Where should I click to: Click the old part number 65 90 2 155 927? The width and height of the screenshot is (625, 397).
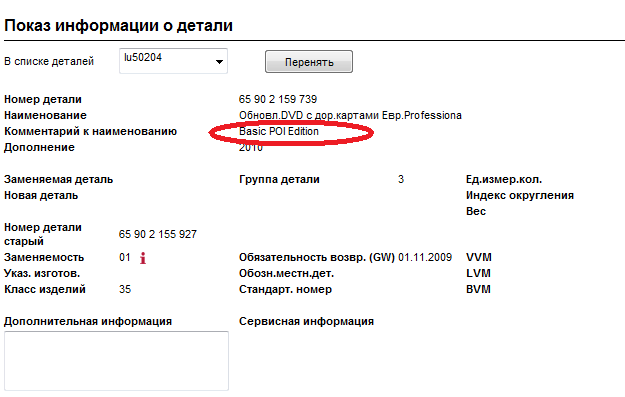(x=158, y=234)
